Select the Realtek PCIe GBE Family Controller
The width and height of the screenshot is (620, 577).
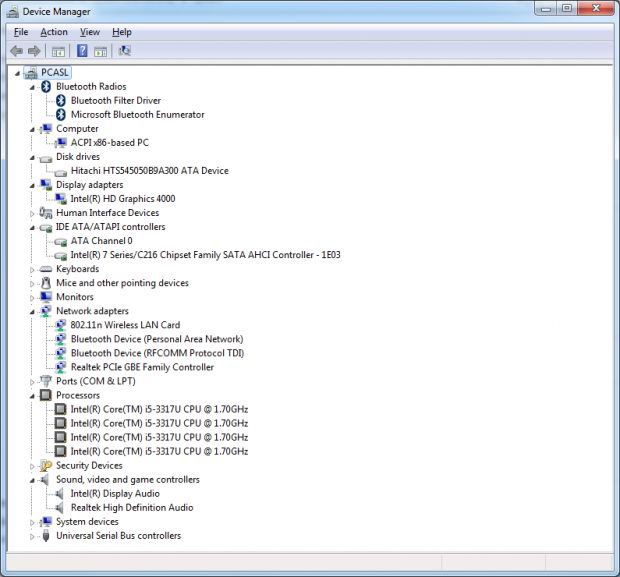pos(142,367)
